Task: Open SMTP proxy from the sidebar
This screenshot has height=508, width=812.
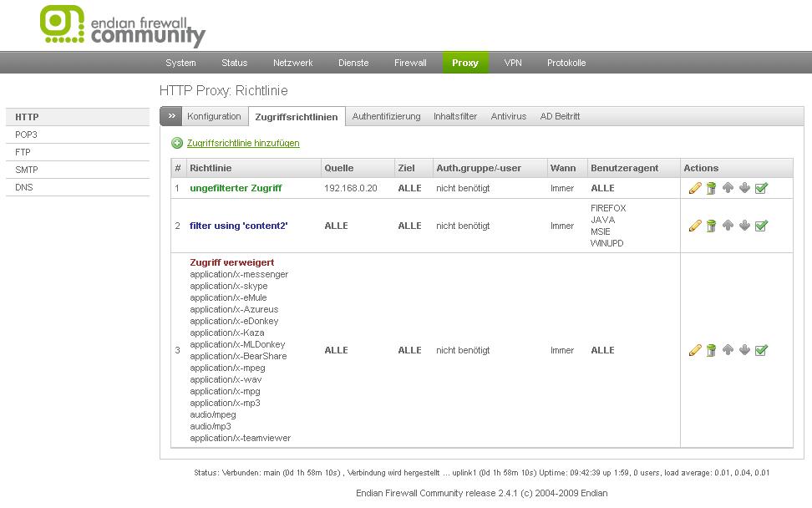Action: click(x=27, y=170)
